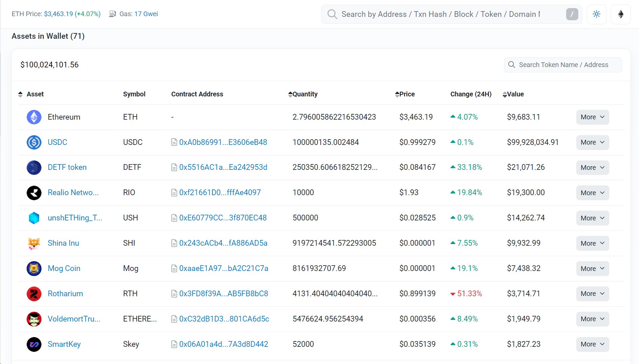
Task: Focus the Search by Address main search field
Action: (452, 14)
